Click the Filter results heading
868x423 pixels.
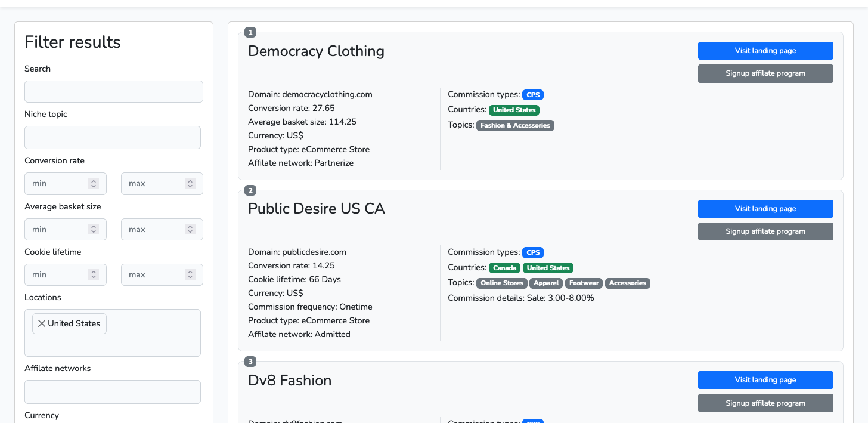point(73,42)
